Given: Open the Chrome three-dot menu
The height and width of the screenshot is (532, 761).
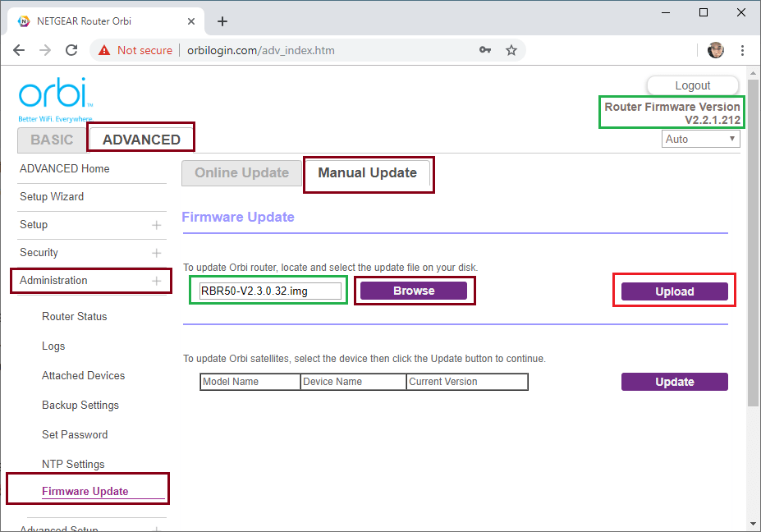Looking at the screenshot, I should (x=742, y=50).
